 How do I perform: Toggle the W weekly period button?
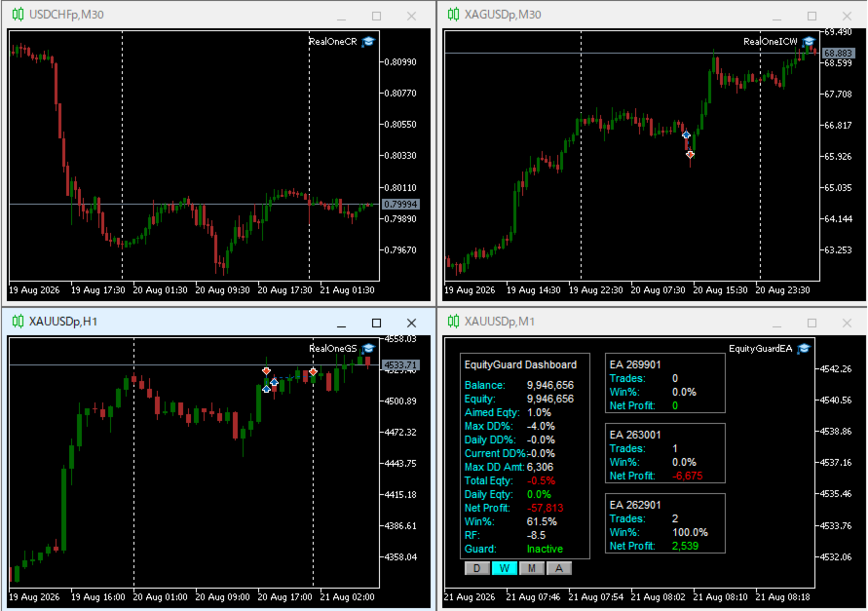coord(505,568)
